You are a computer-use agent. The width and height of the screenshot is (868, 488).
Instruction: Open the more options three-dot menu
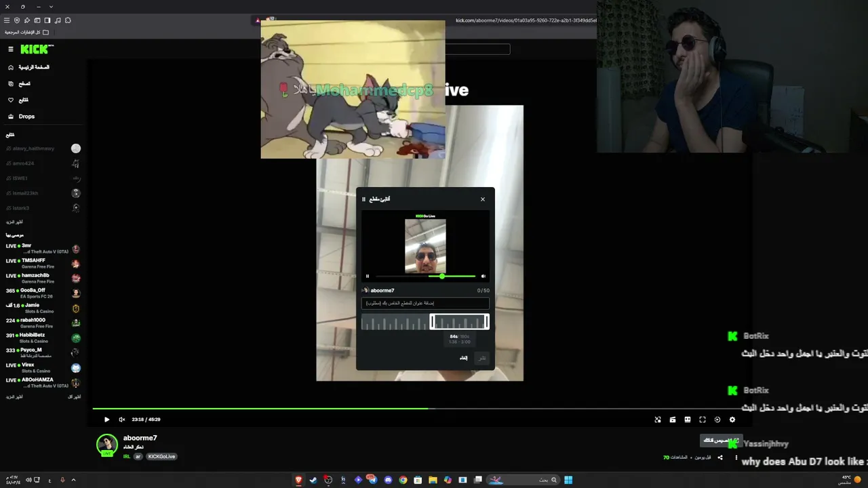pos(736,457)
